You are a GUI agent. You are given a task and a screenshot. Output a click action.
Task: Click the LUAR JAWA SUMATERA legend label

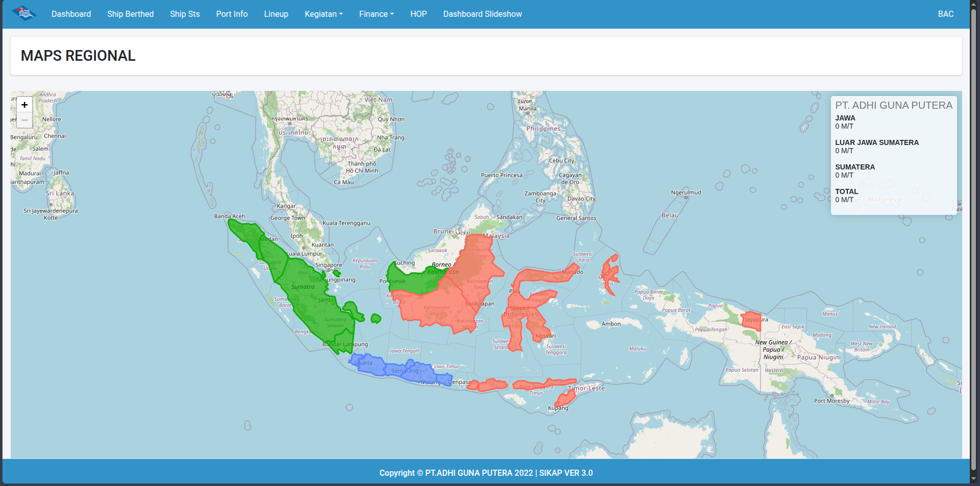tap(877, 142)
